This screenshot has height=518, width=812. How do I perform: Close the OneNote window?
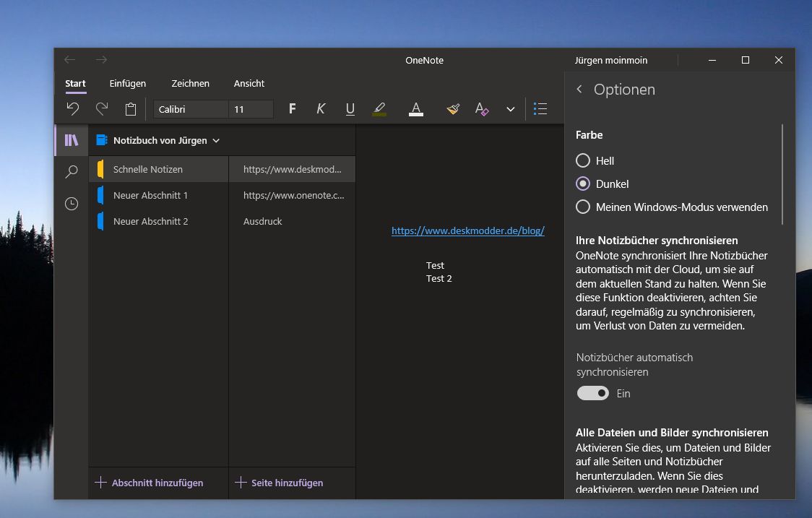pos(778,60)
